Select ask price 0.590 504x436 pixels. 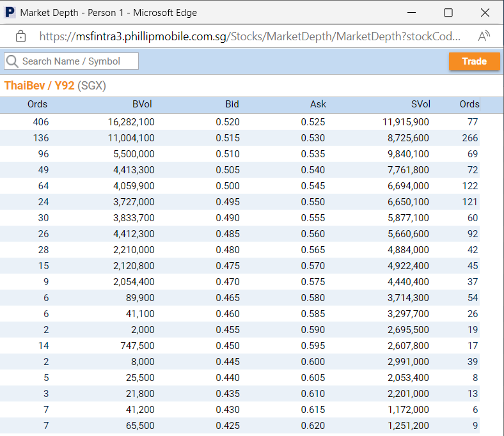(313, 330)
